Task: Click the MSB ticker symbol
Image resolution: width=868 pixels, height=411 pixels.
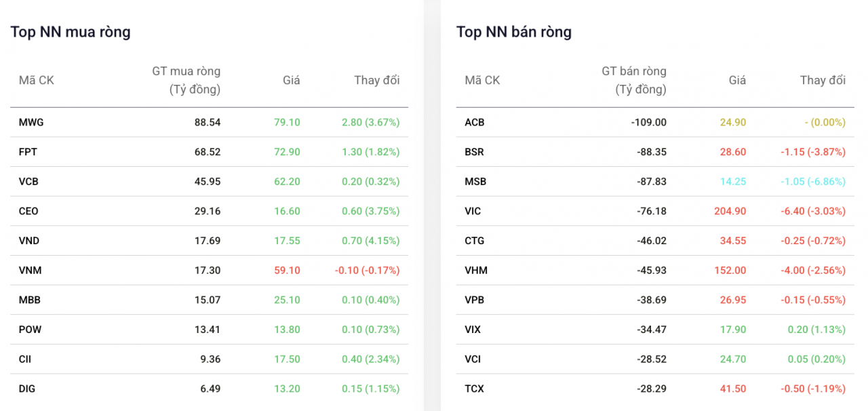Action: pos(475,182)
